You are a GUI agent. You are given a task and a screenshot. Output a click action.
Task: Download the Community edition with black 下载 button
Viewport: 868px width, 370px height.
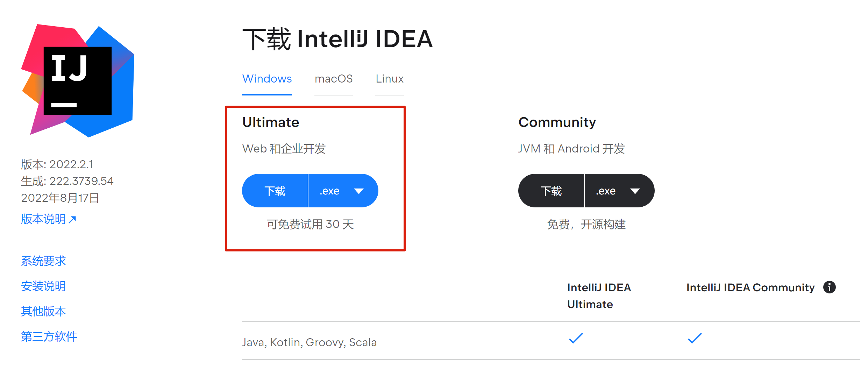[551, 191]
